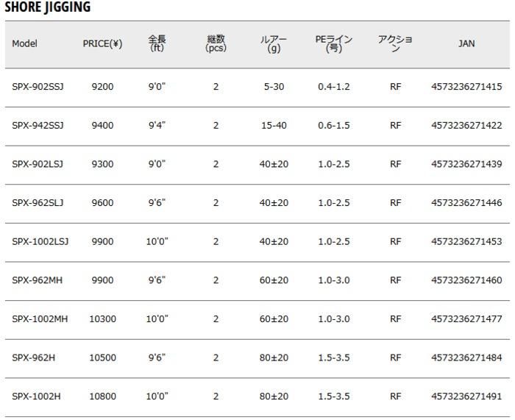Click the SPX-1002LSJ model name

tap(40, 241)
